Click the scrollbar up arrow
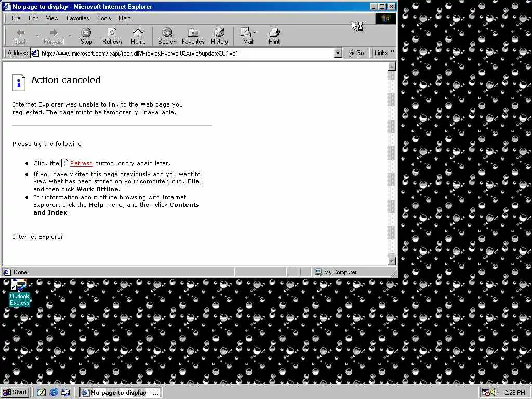The height and width of the screenshot is (399, 532). coord(392,66)
